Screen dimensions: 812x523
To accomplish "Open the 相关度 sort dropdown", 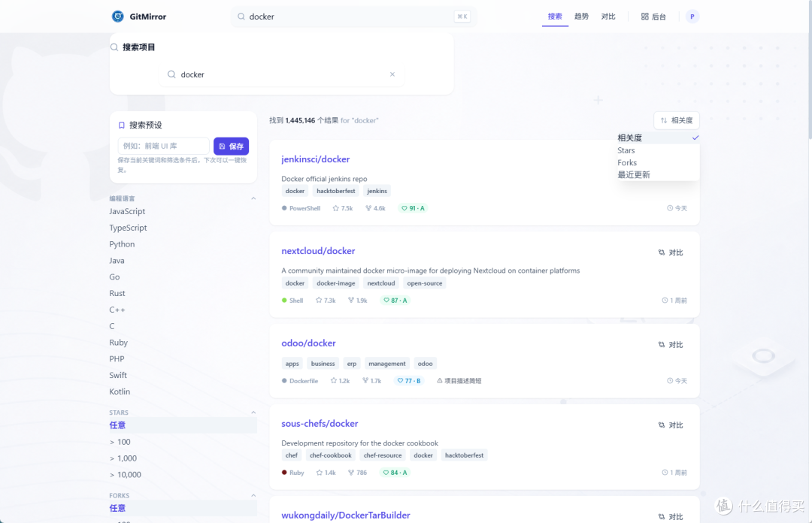I will pos(677,121).
